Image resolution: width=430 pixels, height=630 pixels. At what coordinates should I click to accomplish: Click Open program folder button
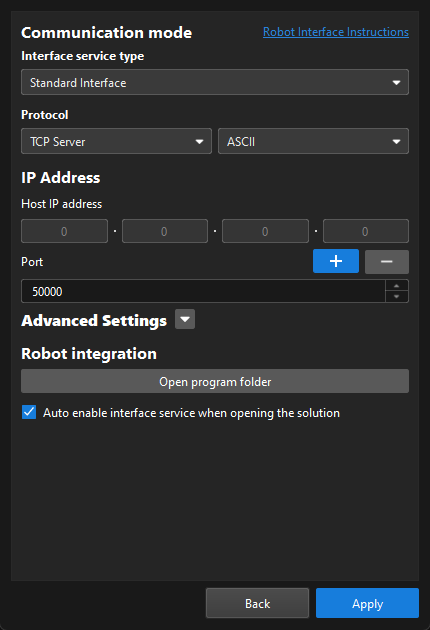(x=215, y=381)
